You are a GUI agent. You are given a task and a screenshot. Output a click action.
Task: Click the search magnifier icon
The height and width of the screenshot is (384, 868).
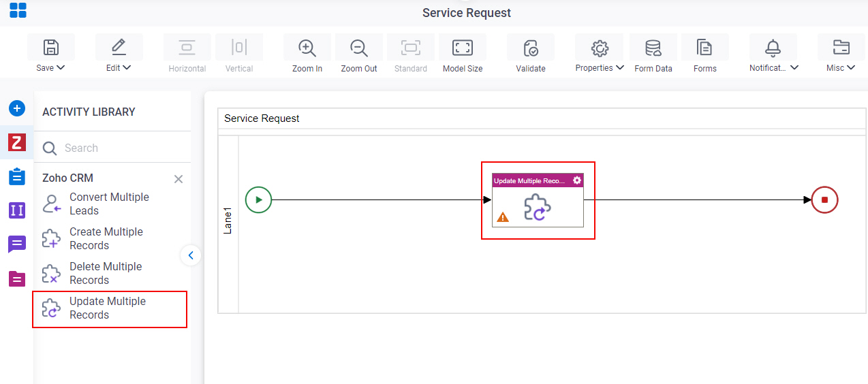pos(50,148)
